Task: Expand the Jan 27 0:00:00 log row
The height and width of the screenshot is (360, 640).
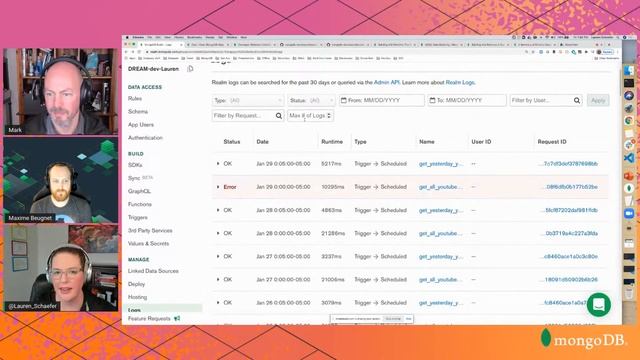Action: pos(218,280)
